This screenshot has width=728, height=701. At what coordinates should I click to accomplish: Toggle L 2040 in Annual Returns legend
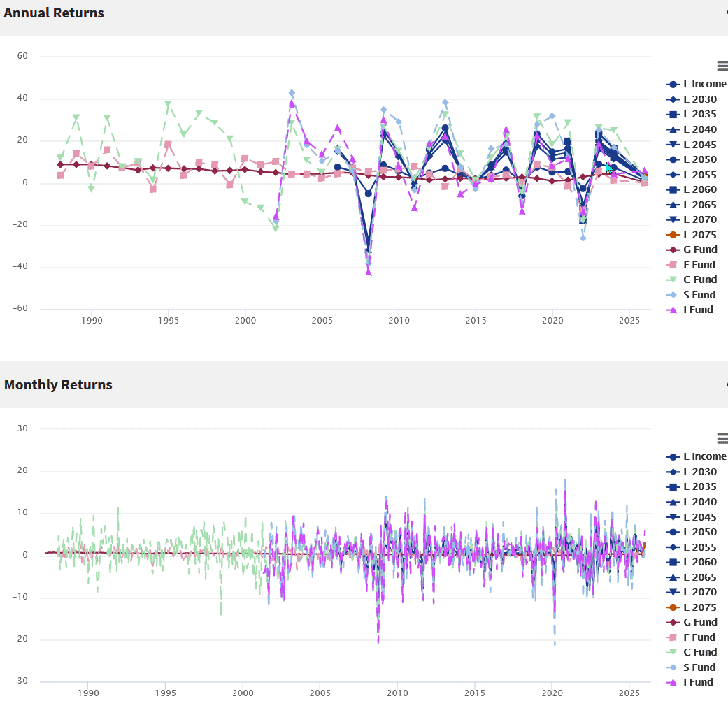click(699, 129)
